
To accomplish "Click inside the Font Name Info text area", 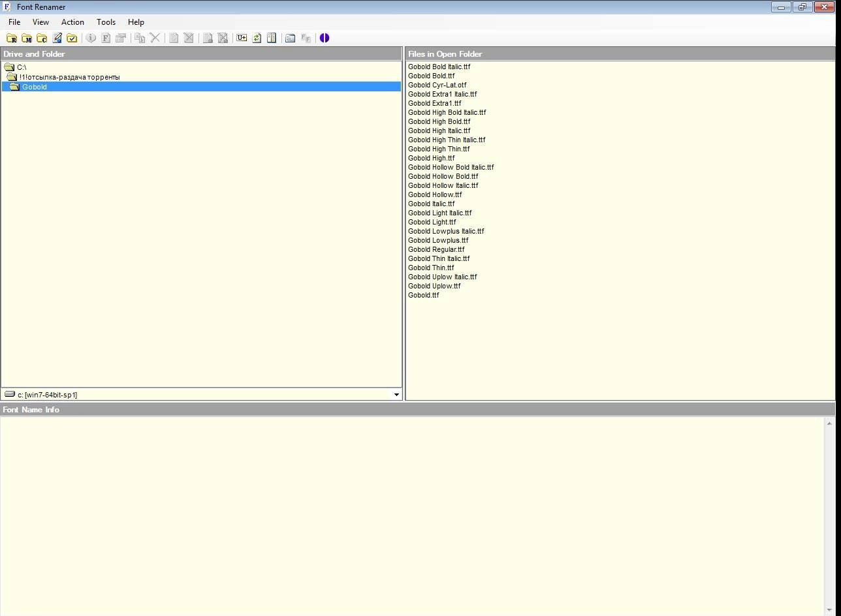I will 412,516.
